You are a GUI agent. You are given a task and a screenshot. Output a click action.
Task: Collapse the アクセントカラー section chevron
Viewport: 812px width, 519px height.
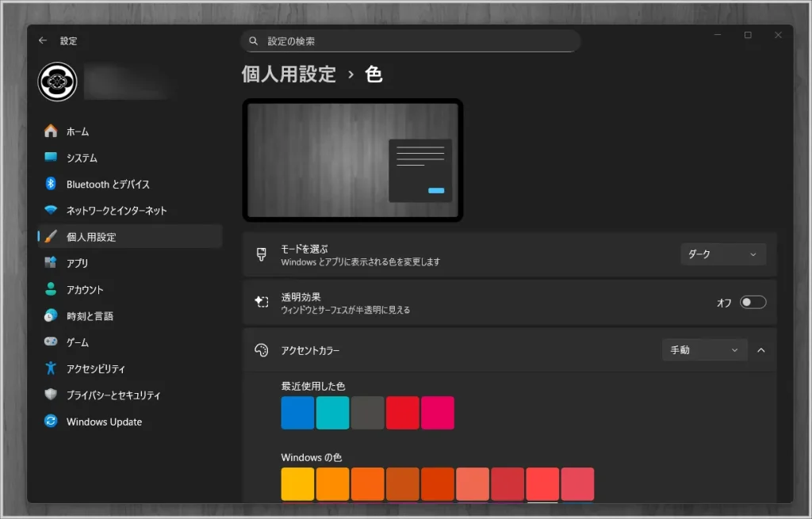pyautogui.click(x=761, y=349)
